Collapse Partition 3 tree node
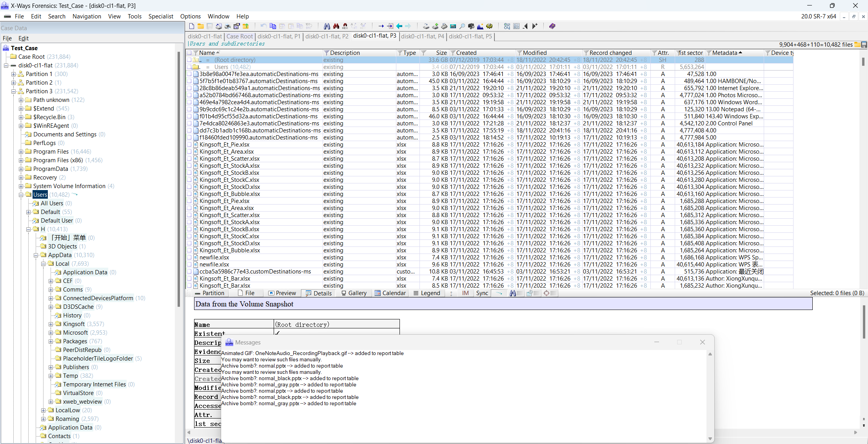Image resolution: width=868 pixels, height=444 pixels. (13, 91)
